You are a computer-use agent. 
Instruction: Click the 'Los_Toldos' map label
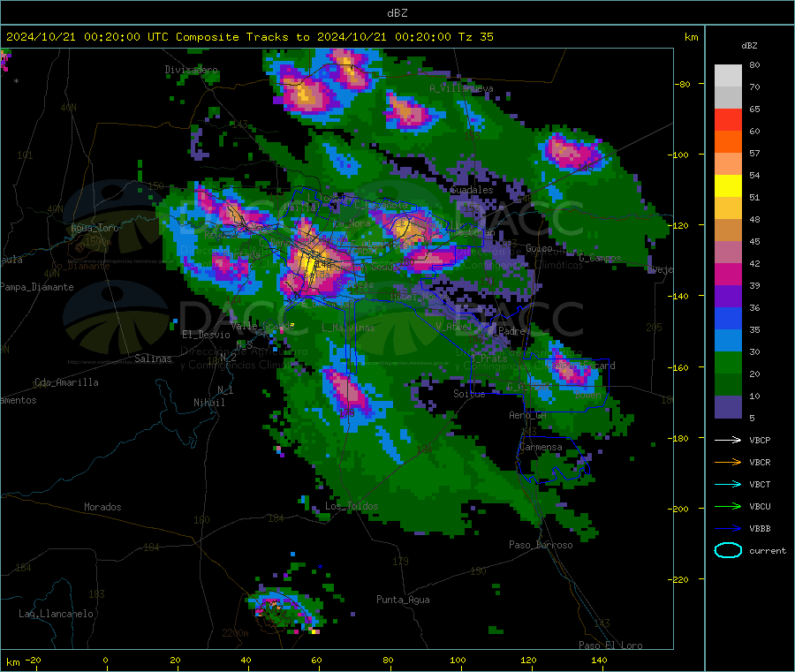352,506
